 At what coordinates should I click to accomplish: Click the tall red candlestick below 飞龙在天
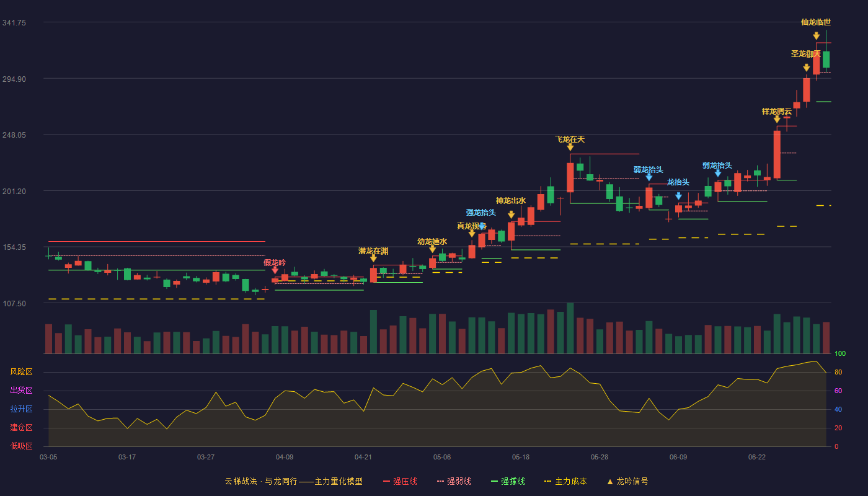(x=570, y=177)
